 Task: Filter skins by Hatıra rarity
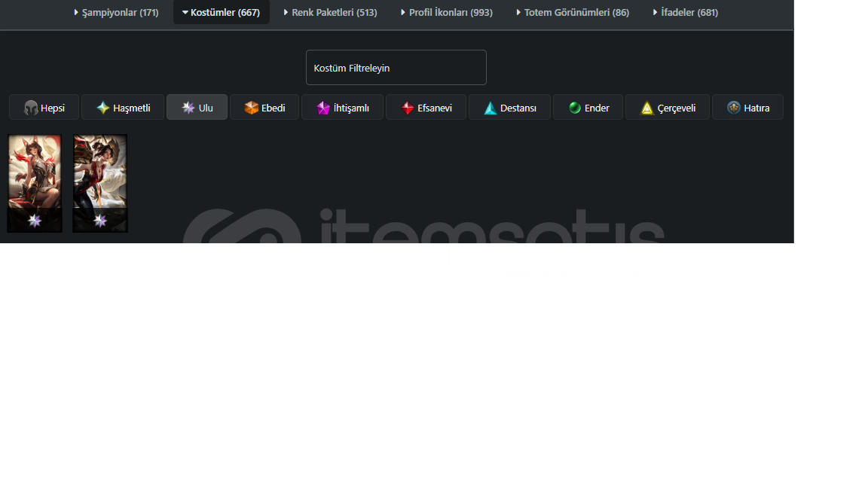click(748, 108)
